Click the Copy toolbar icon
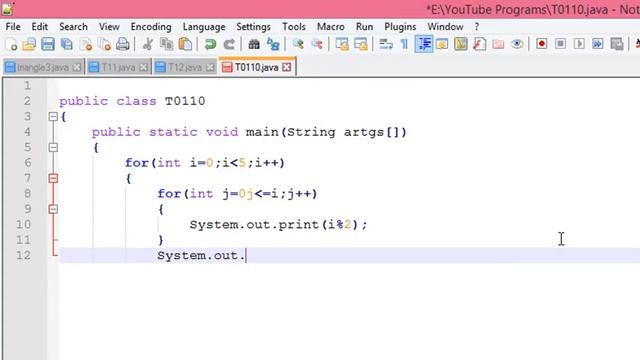The width and height of the screenshot is (640, 360). point(167,44)
